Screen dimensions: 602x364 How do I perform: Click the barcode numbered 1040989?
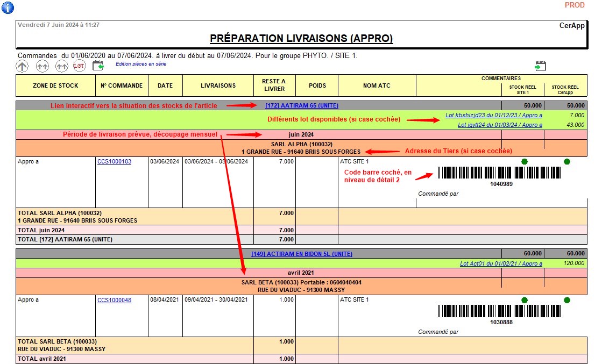(501, 173)
